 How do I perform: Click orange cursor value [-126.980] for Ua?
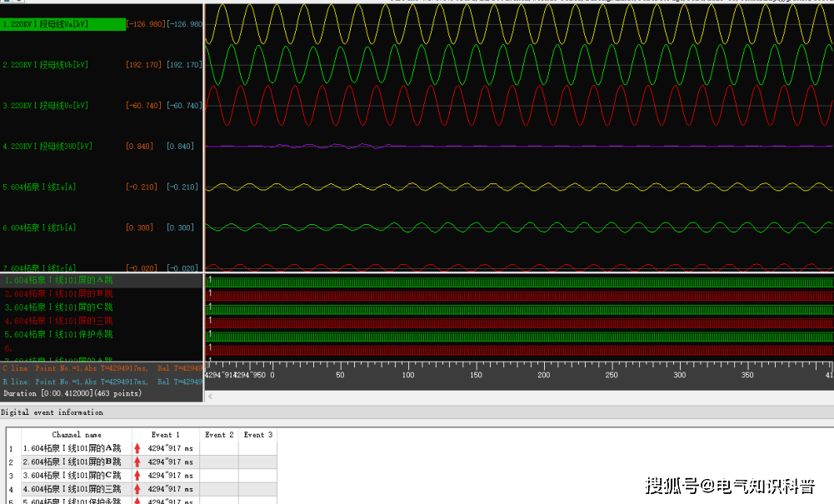146,24
